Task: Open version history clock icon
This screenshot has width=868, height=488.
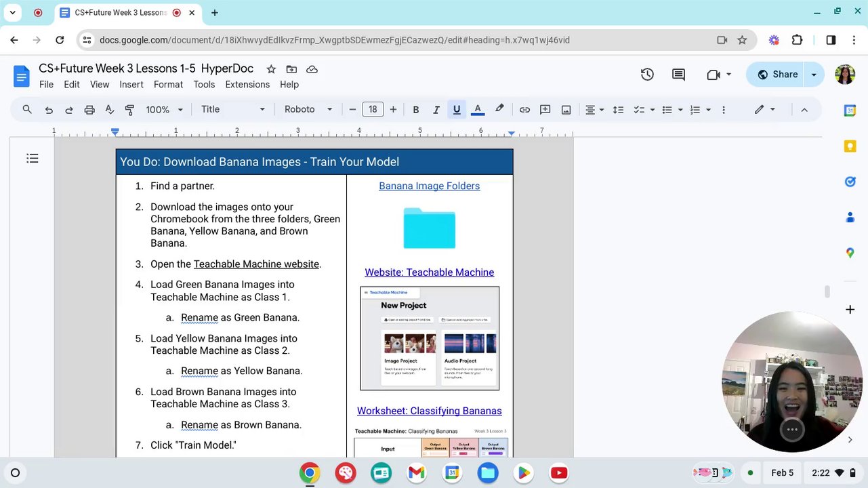Action: coord(647,75)
